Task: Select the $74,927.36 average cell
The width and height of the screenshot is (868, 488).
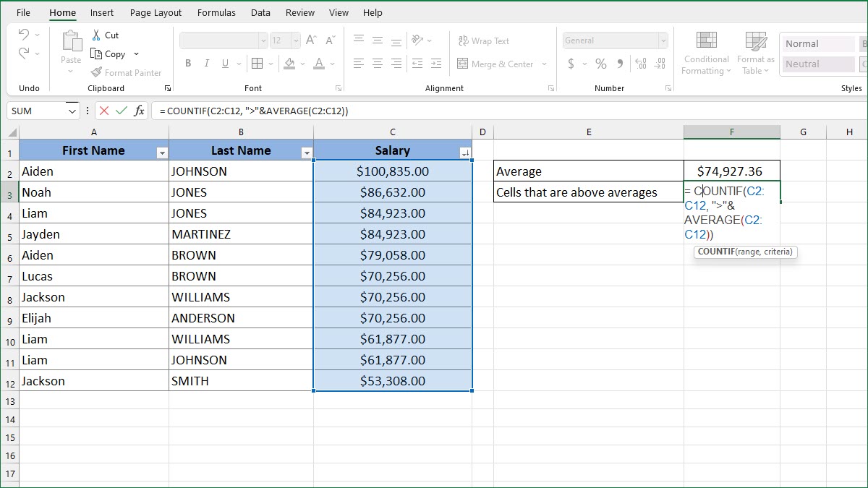Action: pos(731,171)
